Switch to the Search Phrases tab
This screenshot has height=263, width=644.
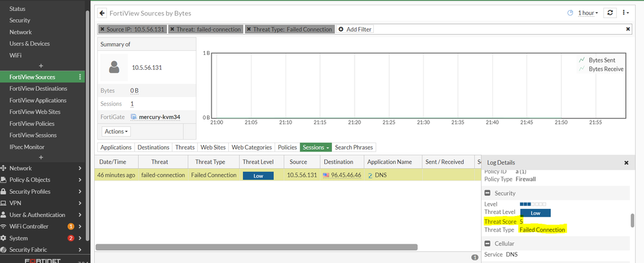point(354,147)
